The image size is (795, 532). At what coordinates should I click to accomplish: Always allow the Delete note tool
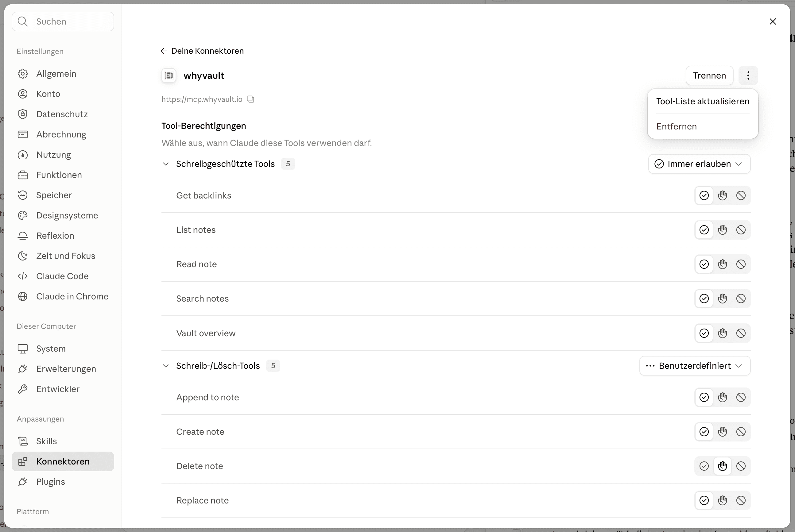704,466
